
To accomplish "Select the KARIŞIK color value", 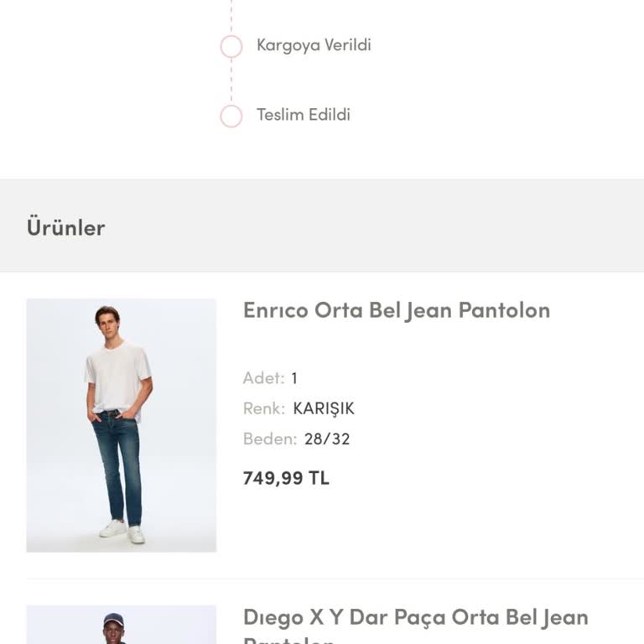I will coord(324,408).
